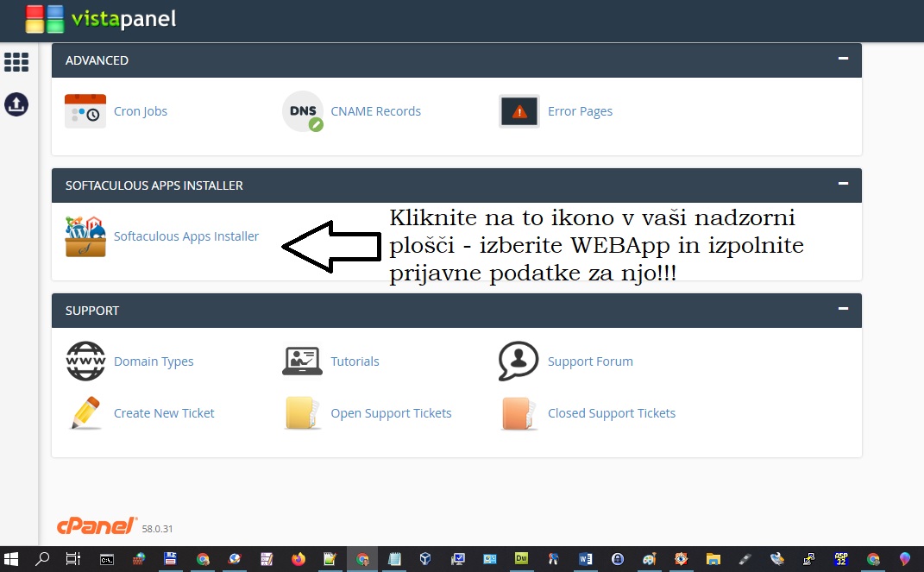Open the Closed Support Tickets link
Image resolution: width=924 pixels, height=572 pixels.
click(612, 413)
